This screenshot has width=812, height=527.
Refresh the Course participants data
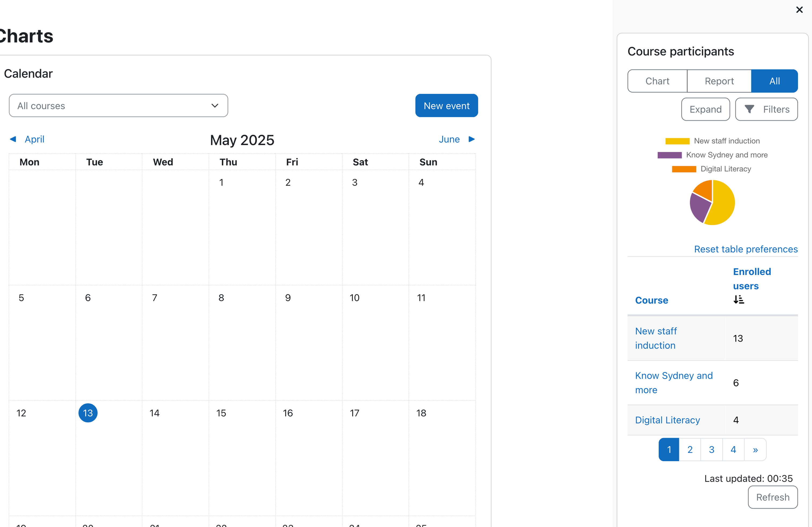click(773, 497)
